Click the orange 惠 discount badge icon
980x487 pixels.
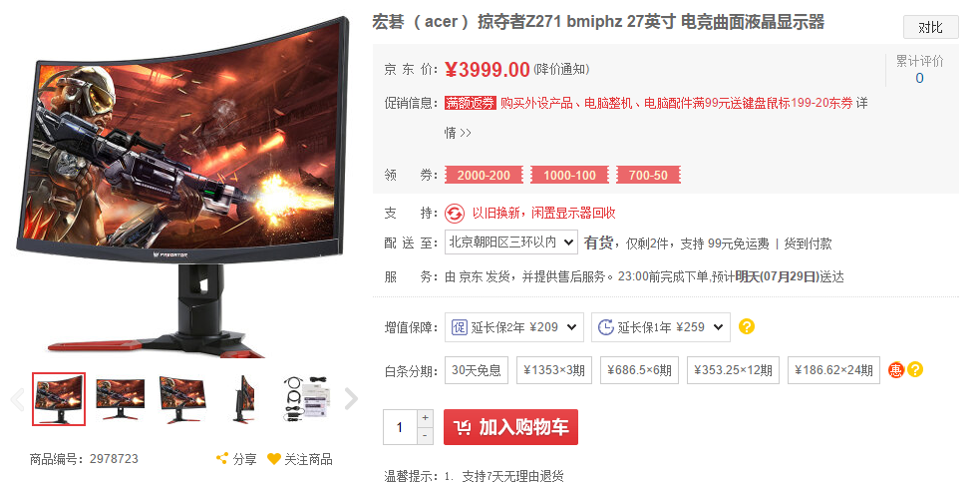[896, 369]
